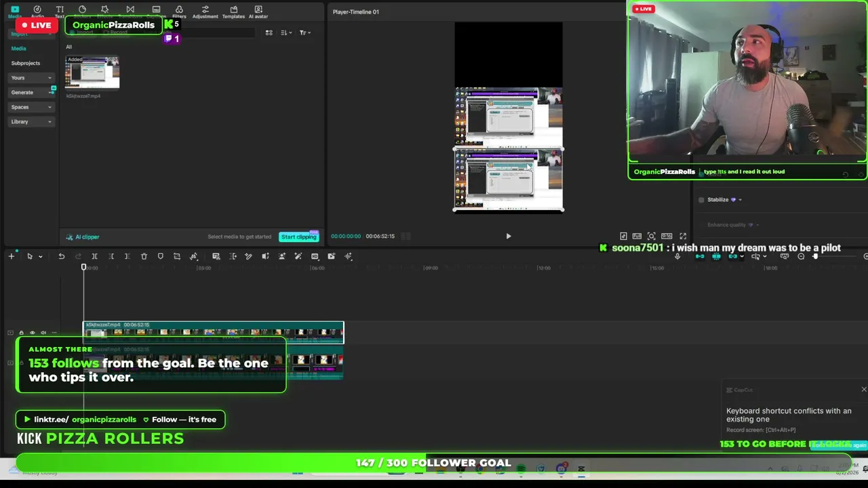
Task: Split the clip at the playhead
Action: click(94, 256)
